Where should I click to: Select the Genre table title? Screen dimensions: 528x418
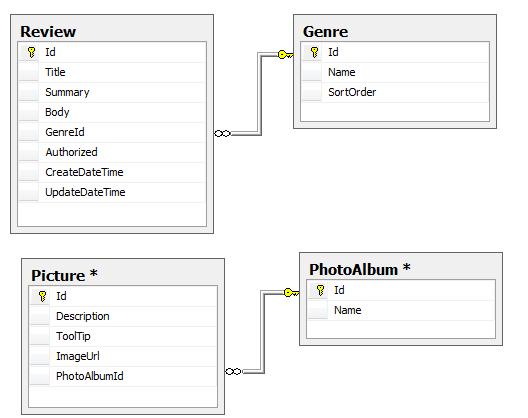[325, 32]
